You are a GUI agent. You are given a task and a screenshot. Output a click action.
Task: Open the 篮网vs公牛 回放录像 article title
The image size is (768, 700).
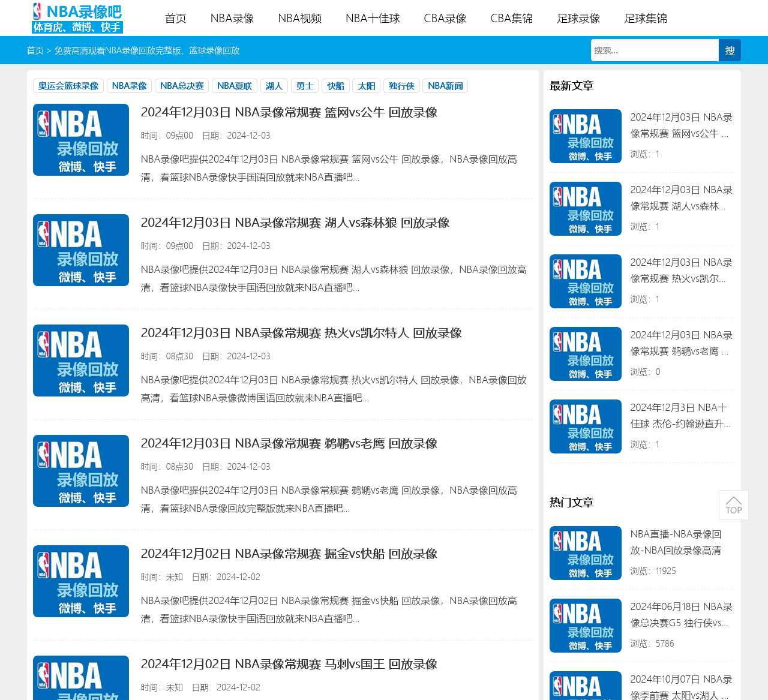[289, 112]
